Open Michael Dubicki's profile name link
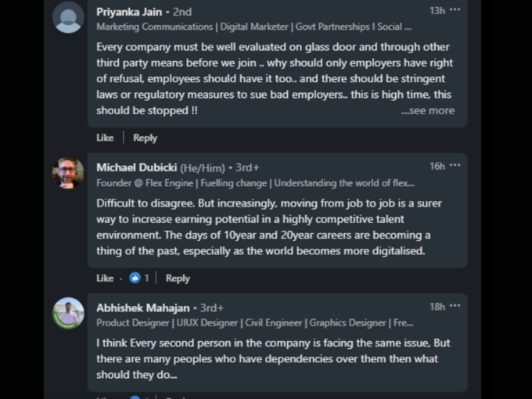Screen dimensions: 532x399 coord(136,167)
